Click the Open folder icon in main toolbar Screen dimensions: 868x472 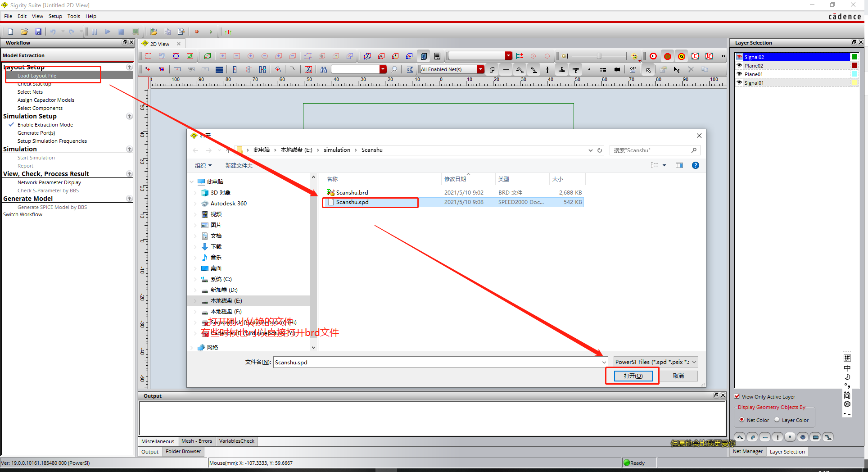click(24, 32)
